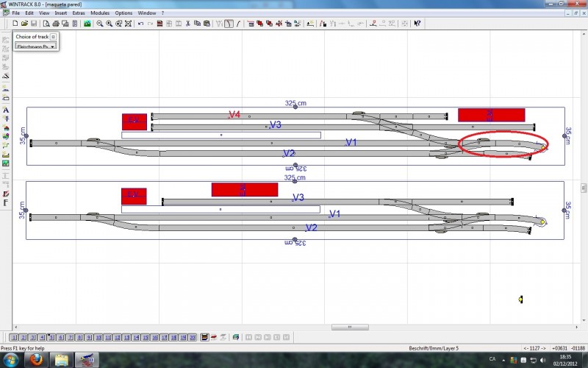Launch Firefox from the taskbar
Viewport: 588px width, 368px height.
tap(36, 360)
